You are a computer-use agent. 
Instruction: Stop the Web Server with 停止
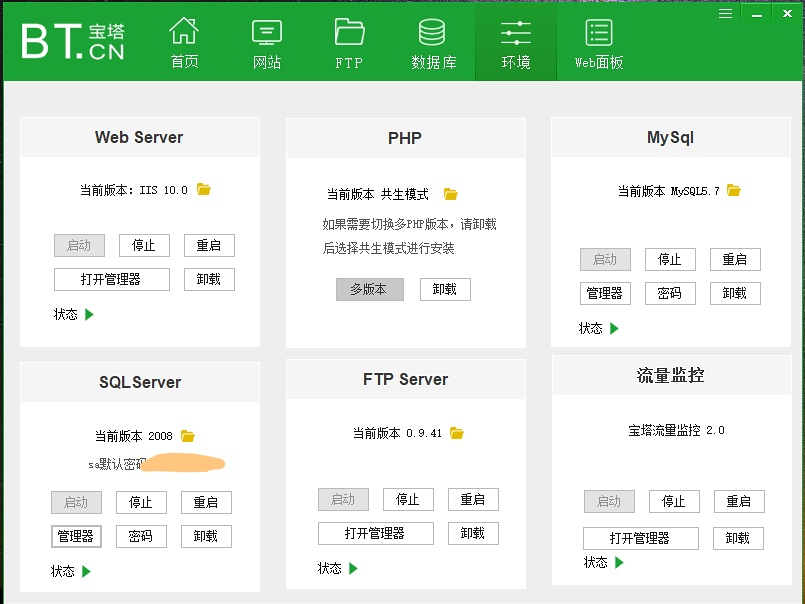[144, 246]
